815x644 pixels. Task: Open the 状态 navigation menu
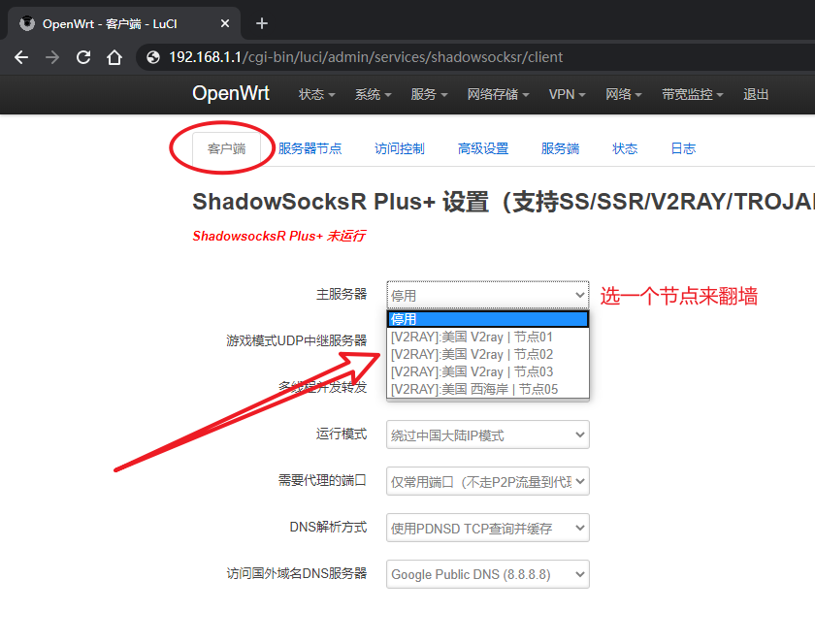(x=316, y=95)
